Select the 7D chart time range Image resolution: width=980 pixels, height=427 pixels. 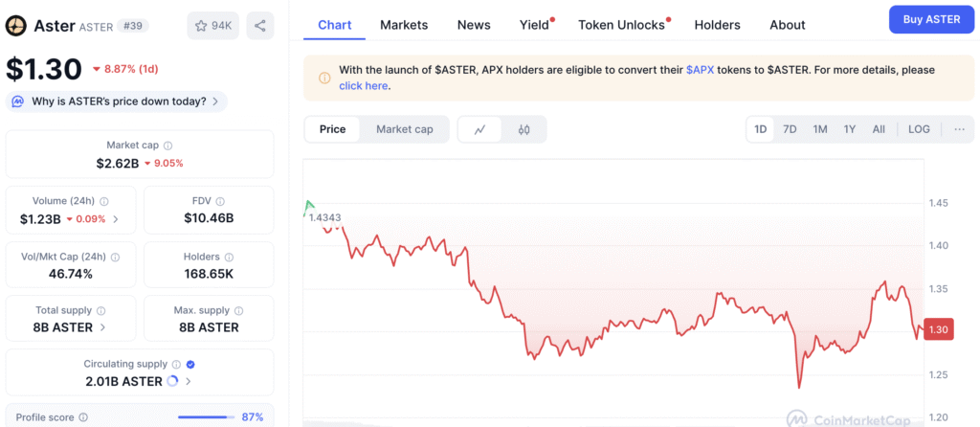click(x=790, y=129)
